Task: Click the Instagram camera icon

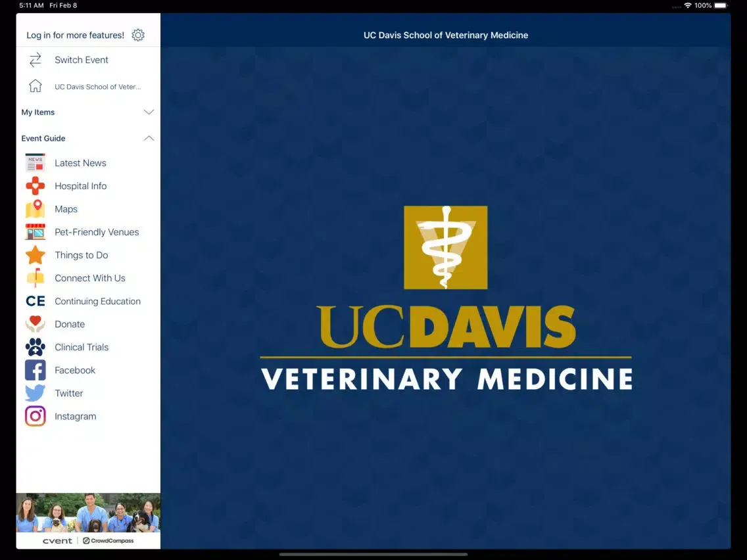Action: [36, 416]
